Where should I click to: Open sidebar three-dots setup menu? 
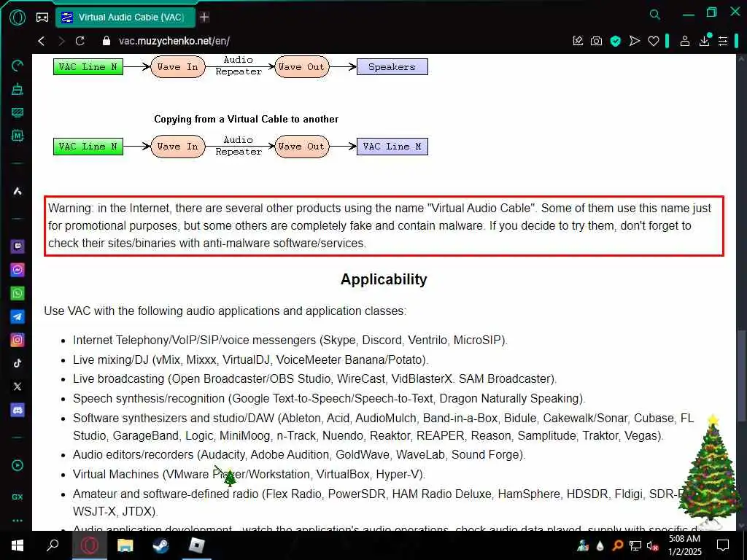[x=18, y=521]
